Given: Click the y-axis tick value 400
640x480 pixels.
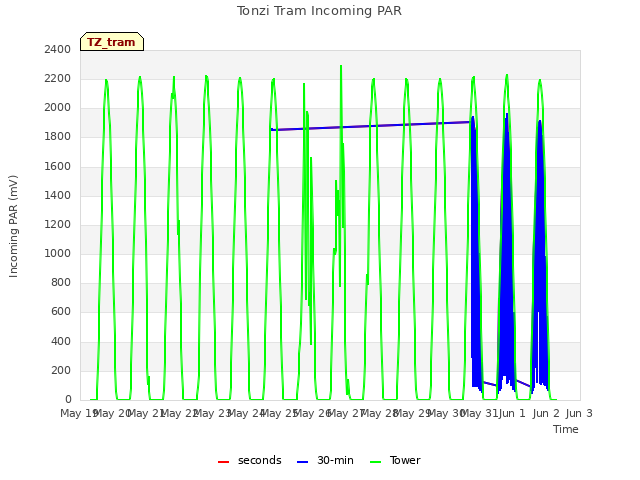Looking at the screenshot, I should pos(61,341).
